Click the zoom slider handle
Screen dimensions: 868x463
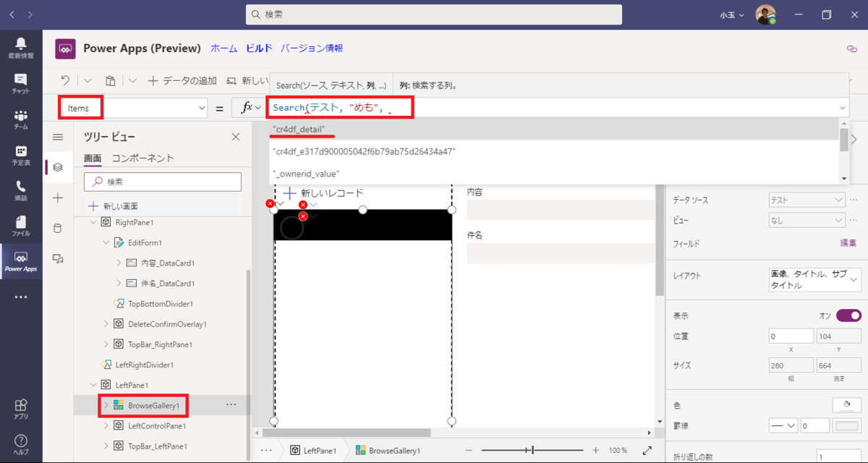point(533,450)
